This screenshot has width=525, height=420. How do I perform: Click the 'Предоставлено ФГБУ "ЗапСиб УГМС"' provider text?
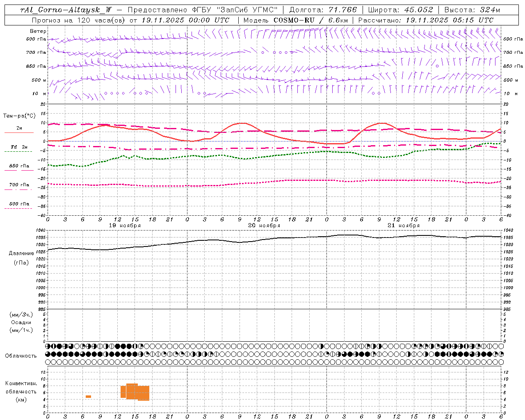pyautogui.click(x=203, y=10)
